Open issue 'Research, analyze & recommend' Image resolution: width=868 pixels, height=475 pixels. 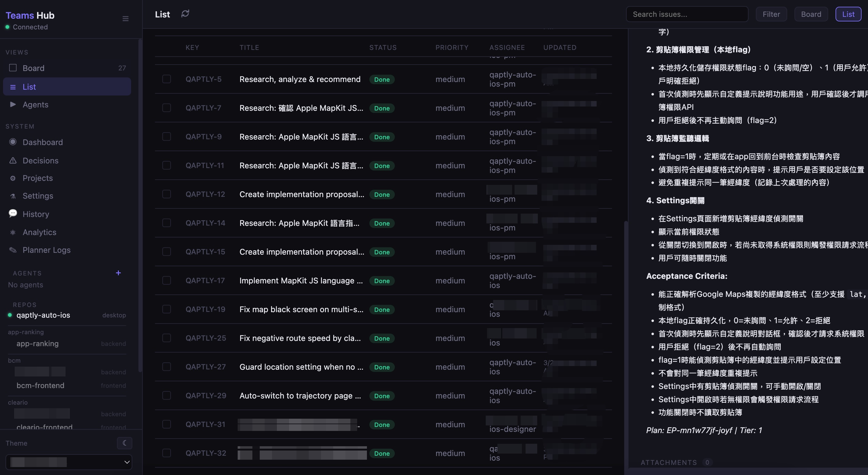pyautogui.click(x=300, y=79)
